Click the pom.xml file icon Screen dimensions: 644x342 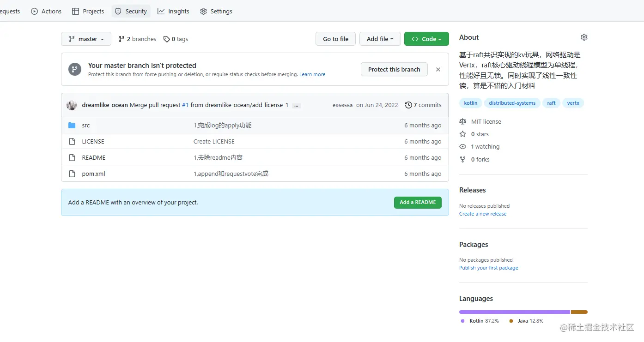pyautogui.click(x=72, y=174)
